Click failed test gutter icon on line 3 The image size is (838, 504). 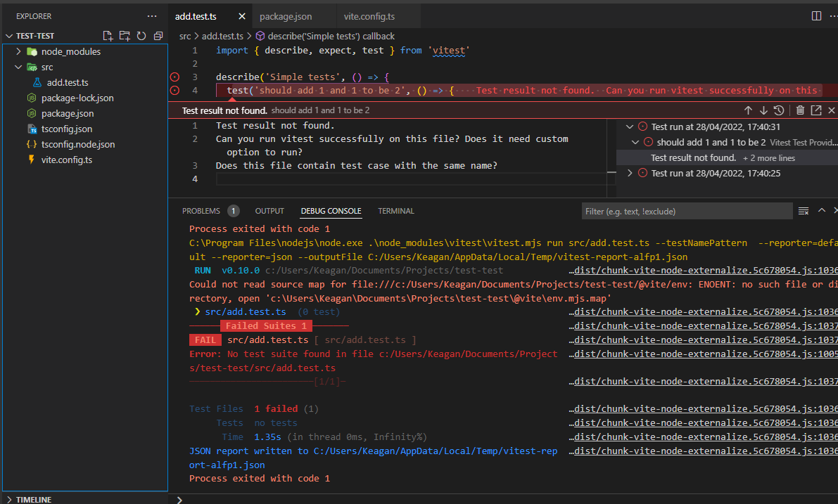point(174,77)
